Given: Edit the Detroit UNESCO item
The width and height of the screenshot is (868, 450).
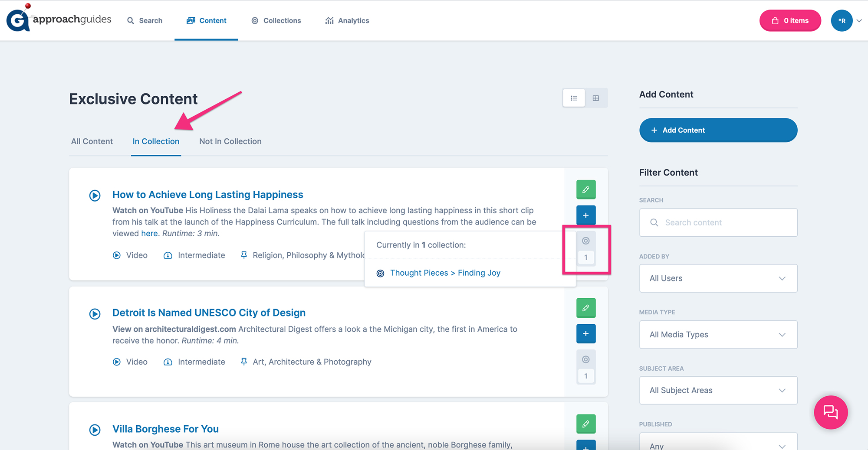Looking at the screenshot, I should (x=586, y=308).
